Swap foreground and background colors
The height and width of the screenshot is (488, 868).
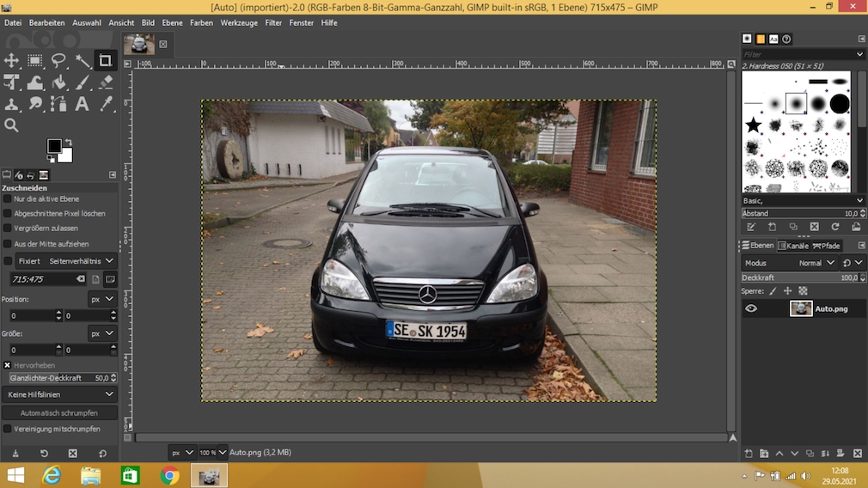tap(68, 143)
